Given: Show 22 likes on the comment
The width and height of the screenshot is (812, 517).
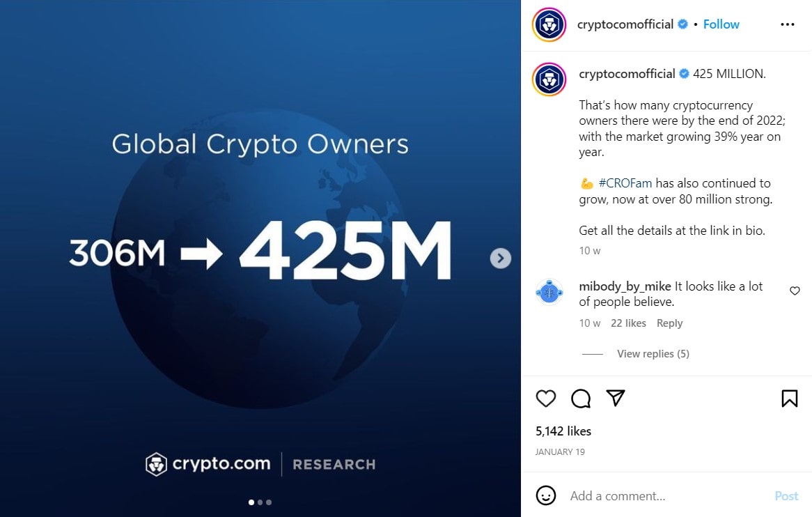Looking at the screenshot, I should tap(628, 323).
